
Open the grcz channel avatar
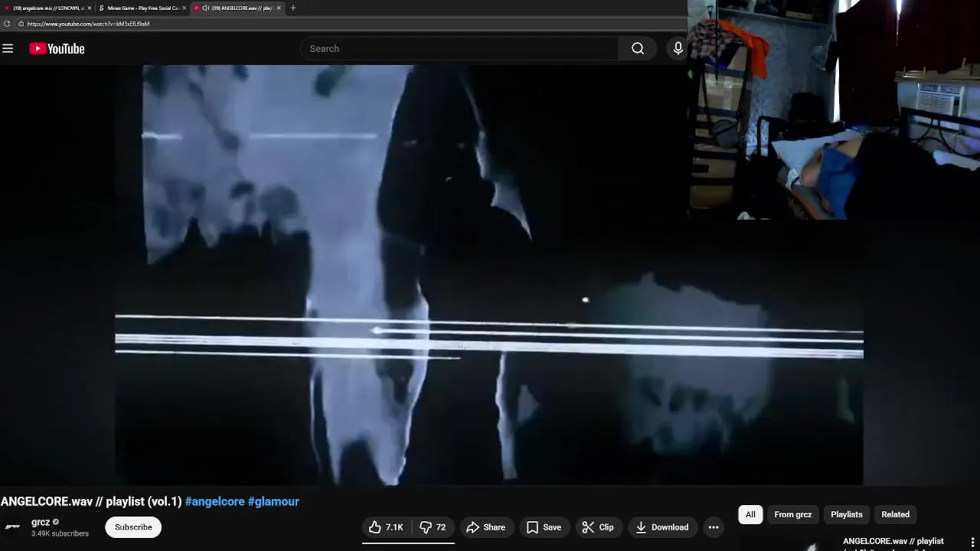click(13, 527)
